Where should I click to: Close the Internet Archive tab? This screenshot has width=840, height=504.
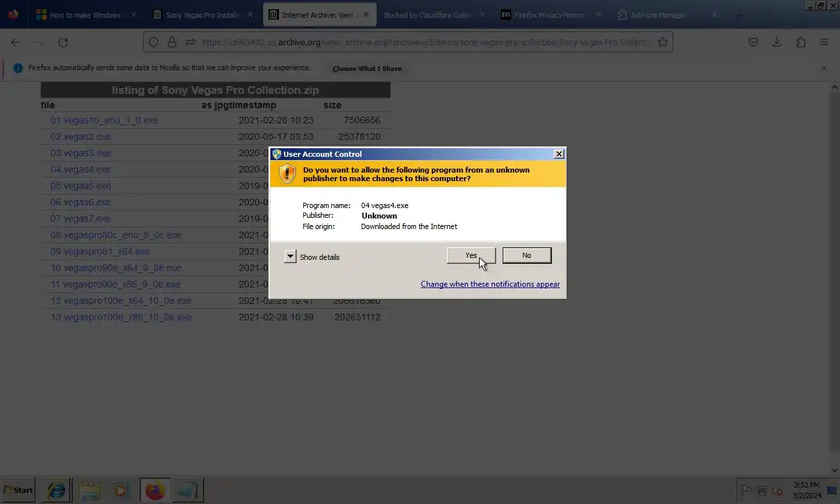[366, 14]
